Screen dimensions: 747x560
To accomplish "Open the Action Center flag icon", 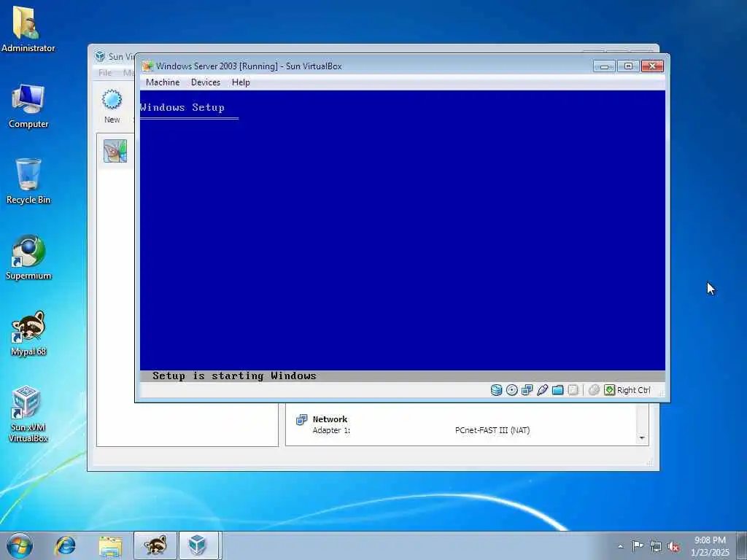I will click(638, 545).
